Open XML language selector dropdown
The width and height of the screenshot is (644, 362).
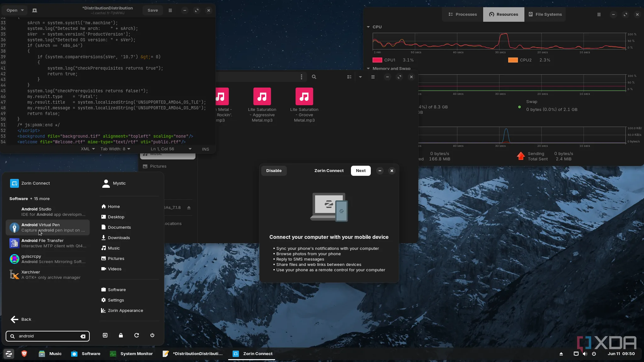(88, 149)
